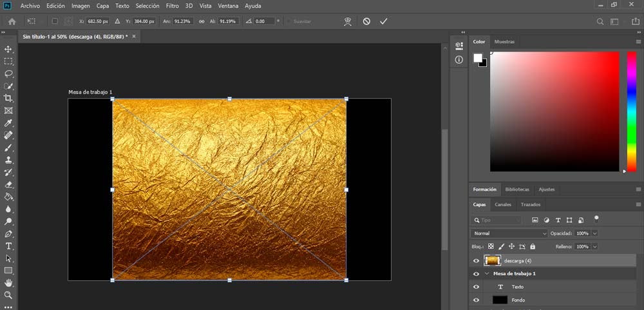Pick the Crop tool
This screenshot has height=310, width=644.
(8, 99)
